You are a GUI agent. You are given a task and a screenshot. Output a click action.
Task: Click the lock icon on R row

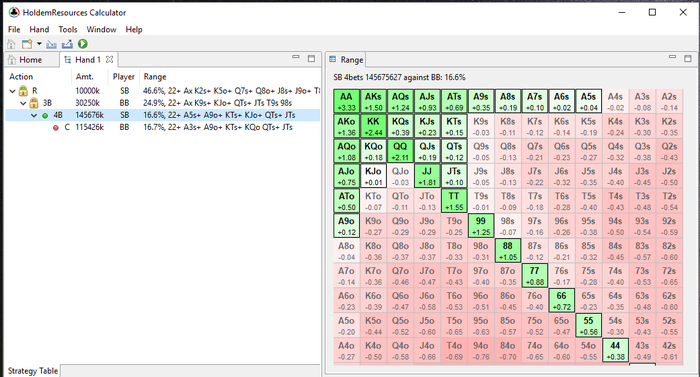(23, 91)
